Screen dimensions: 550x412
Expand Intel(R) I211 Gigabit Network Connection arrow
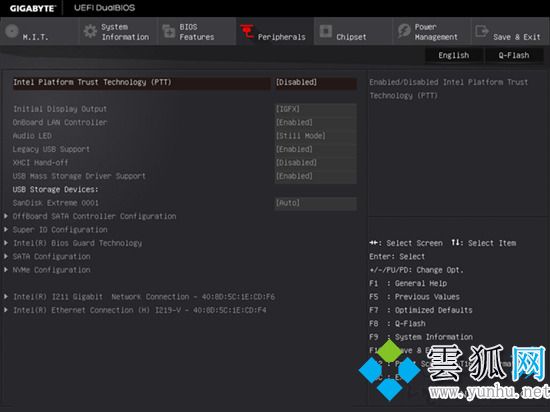(6, 297)
